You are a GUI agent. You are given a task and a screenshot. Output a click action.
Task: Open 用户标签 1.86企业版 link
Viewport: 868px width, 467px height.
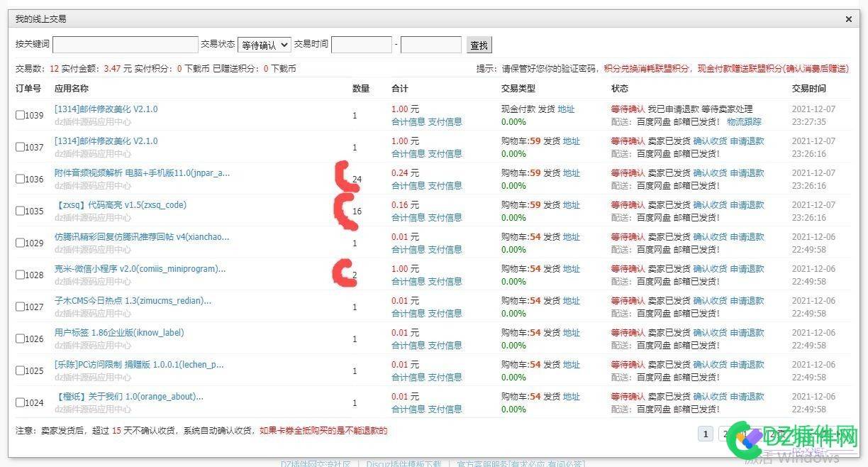coord(119,333)
